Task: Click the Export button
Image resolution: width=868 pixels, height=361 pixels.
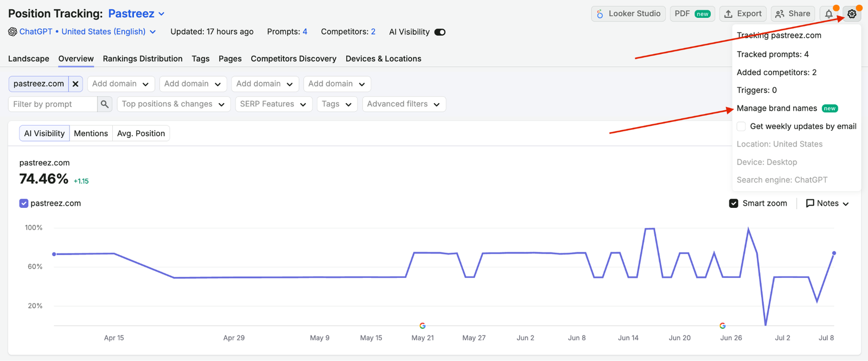Action: tap(743, 14)
